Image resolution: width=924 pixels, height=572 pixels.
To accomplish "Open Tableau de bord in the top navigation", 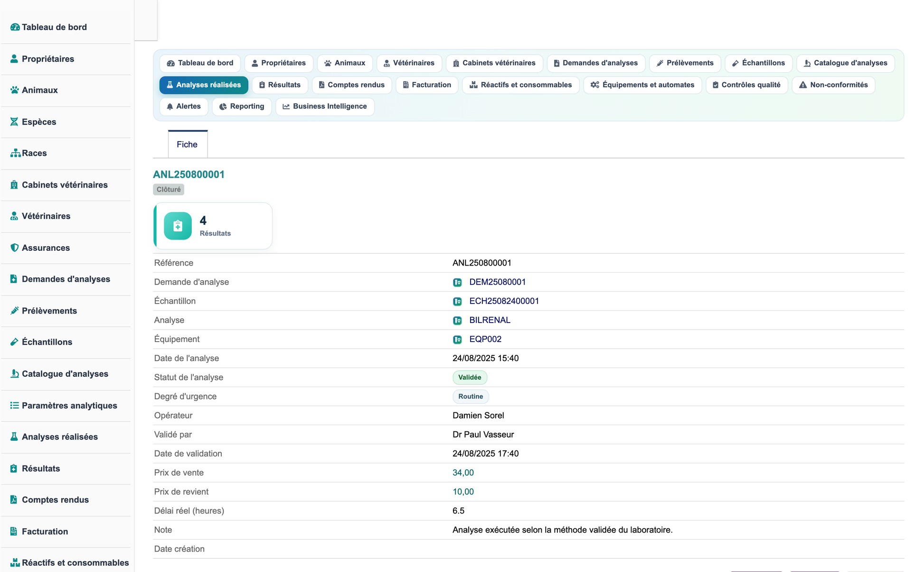I will [x=200, y=63].
